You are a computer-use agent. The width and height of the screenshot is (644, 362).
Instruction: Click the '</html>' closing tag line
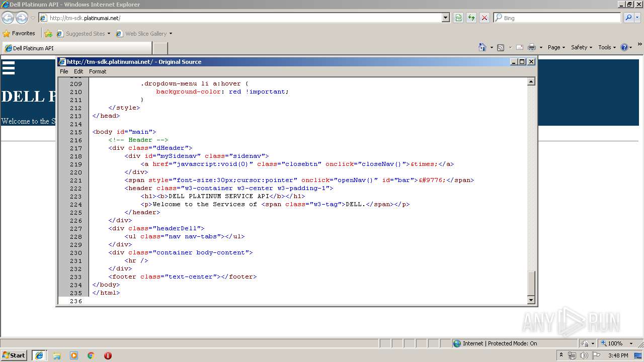click(x=106, y=293)
